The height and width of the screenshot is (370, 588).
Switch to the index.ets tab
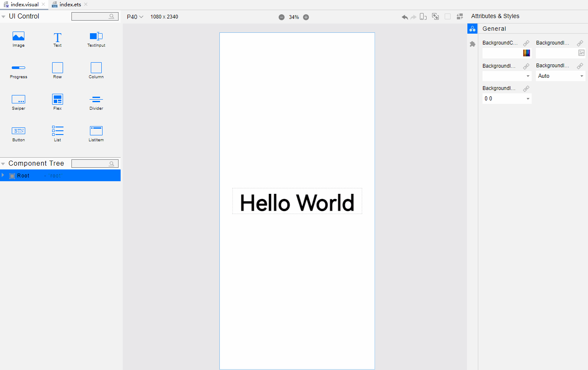(70, 5)
